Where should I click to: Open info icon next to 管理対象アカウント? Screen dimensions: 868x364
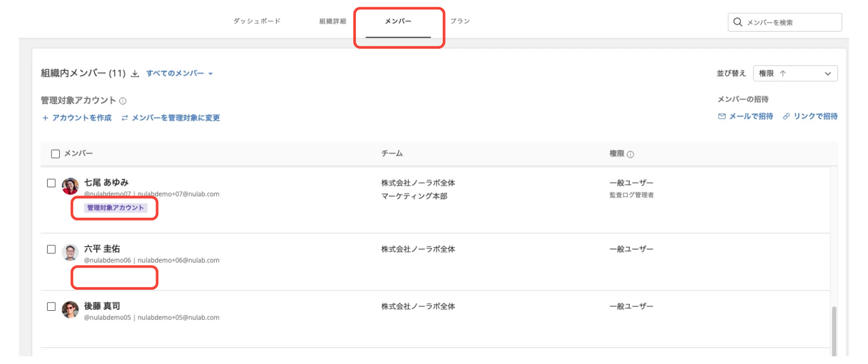(x=123, y=101)
